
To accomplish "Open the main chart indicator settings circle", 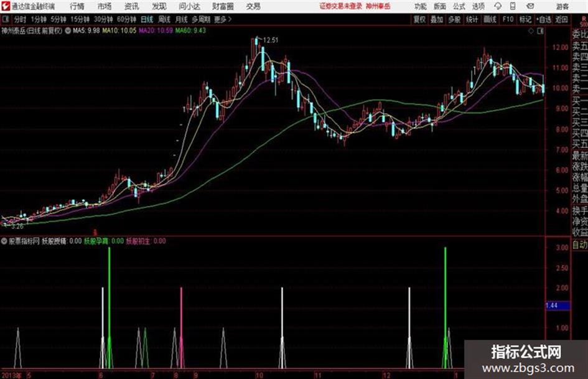I will (x=68, y=30).
